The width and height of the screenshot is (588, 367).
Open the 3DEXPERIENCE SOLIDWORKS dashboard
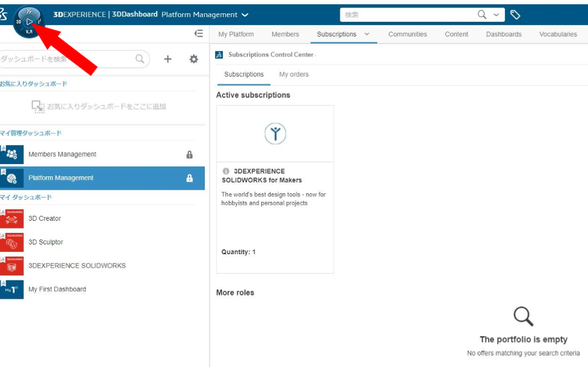[77, 266]
